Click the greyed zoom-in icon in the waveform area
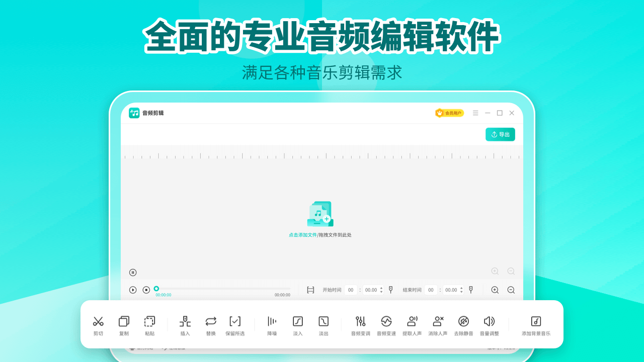Screen dimensions: 644x362 click(x=495, y=271)
